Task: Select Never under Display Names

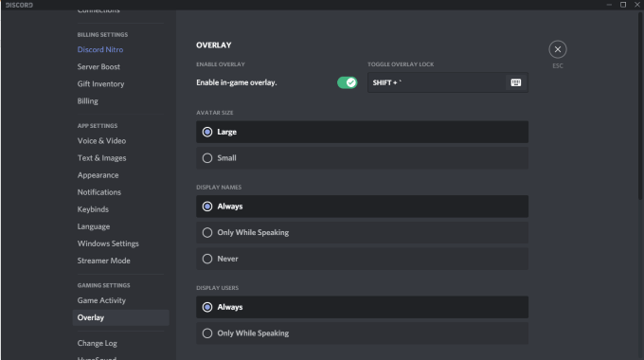Action: 362,259
